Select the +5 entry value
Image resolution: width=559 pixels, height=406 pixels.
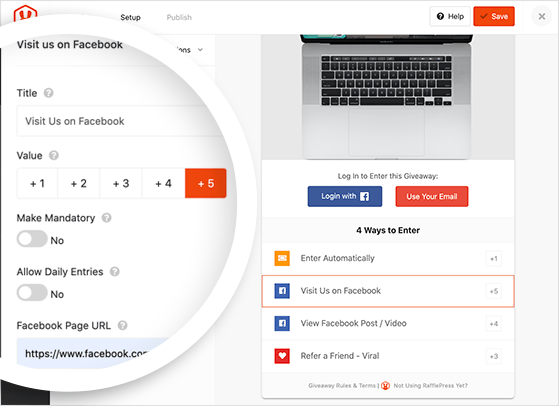pyautogui.click(x=206, y=183)
